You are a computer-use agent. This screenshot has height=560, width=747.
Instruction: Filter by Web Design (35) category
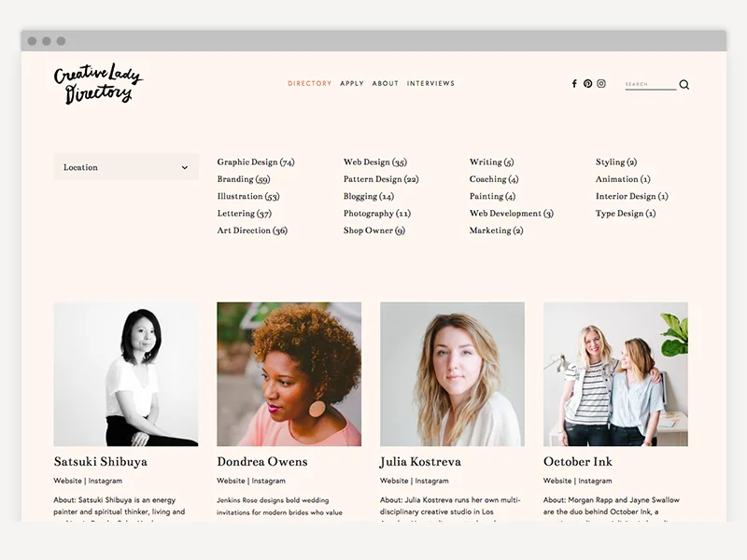[375, 161]
